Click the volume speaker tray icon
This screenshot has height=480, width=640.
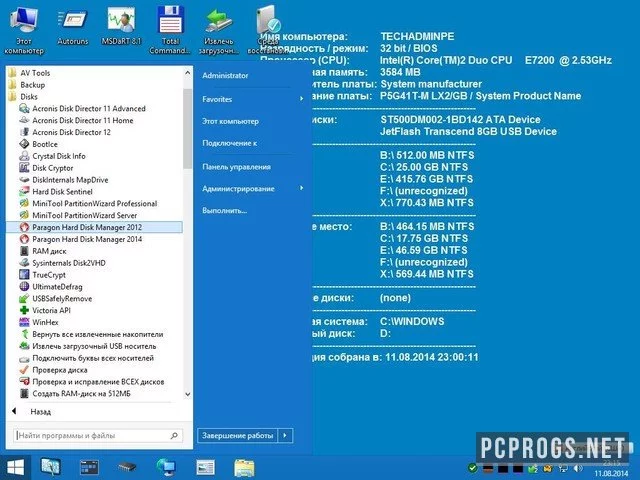click(578, 468)
